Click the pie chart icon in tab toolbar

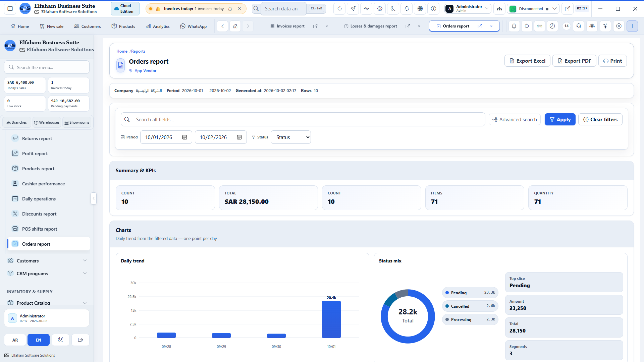point(552,26)
